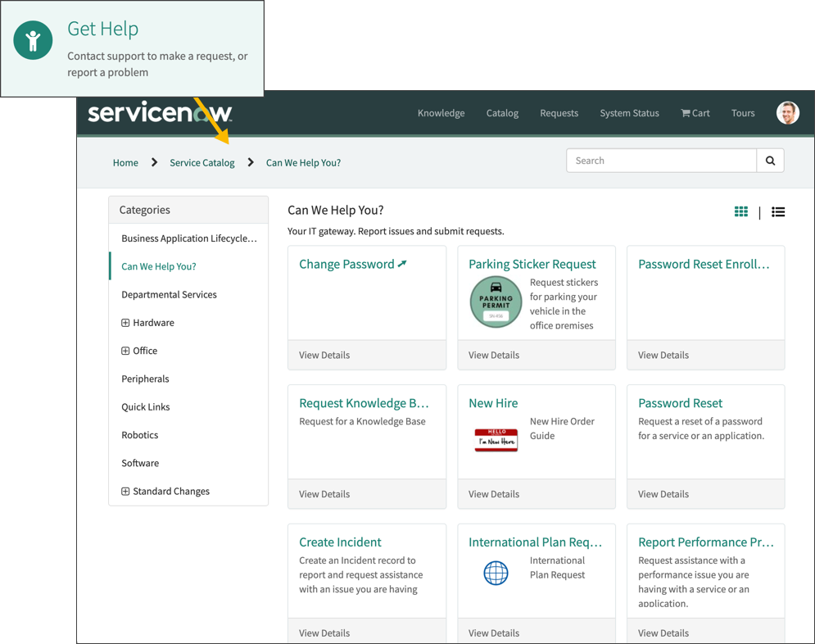Select the Software category
This screenshot has width=815, height=644.
click(139, 463)
